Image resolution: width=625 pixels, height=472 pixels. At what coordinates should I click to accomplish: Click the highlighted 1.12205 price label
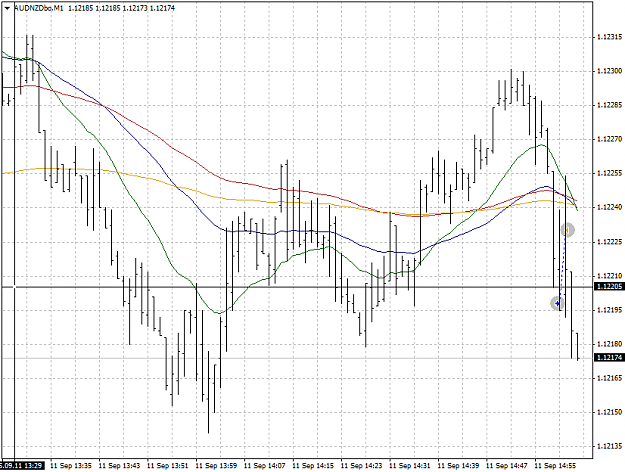coord(609,286)
